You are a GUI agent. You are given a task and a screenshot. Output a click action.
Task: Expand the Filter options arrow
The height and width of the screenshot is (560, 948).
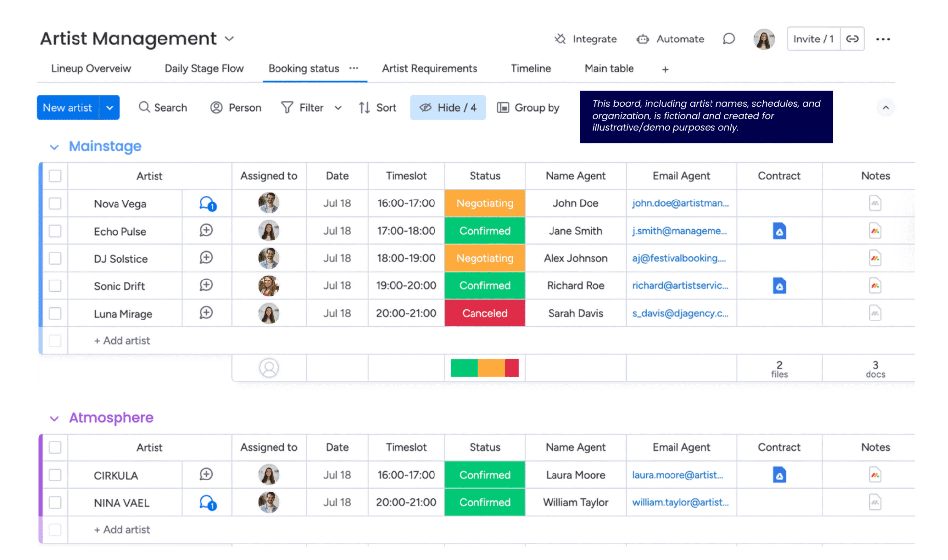[338, 108]
